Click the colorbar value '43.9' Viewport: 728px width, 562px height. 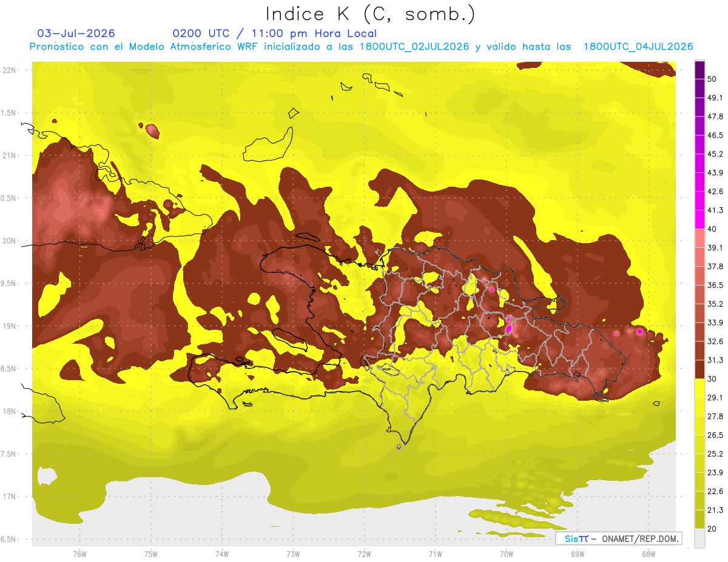click(715, 173)
